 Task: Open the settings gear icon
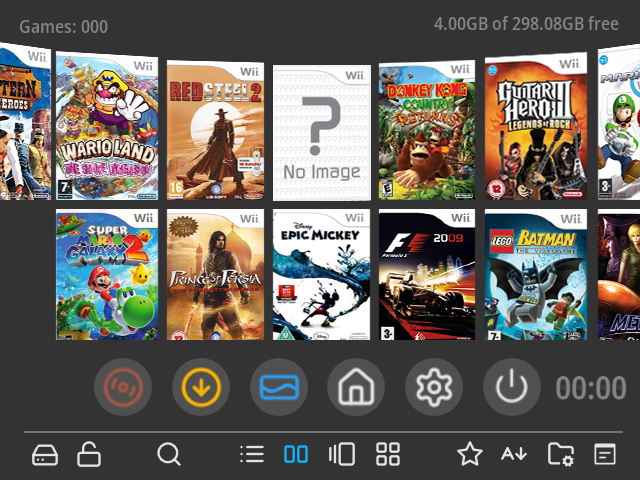click(x=434, y=387)
